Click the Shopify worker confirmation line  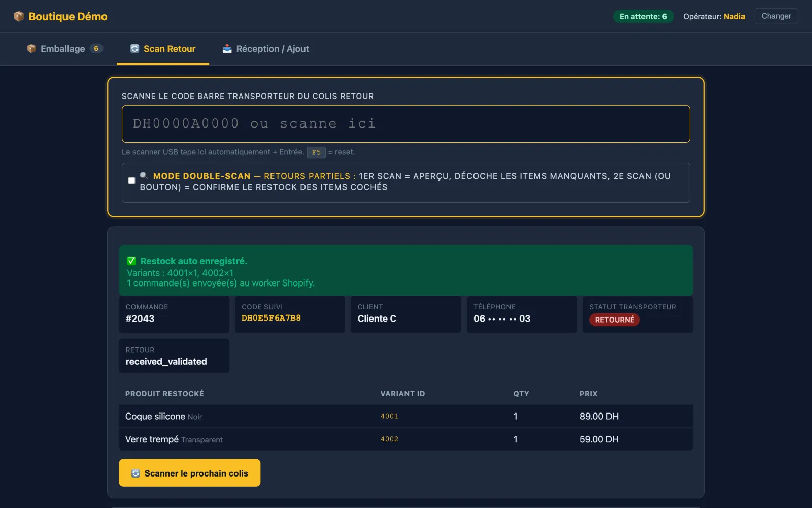coord(221,283)
